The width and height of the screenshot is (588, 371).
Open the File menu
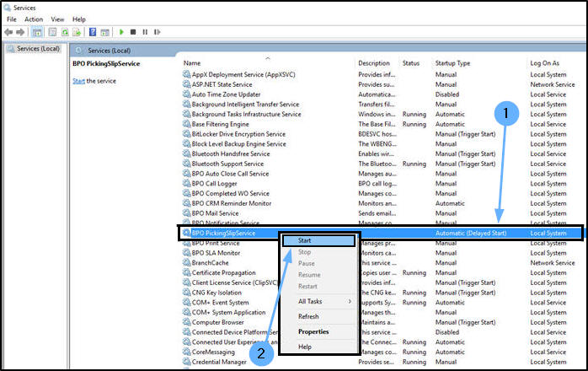tap(12, 19)
